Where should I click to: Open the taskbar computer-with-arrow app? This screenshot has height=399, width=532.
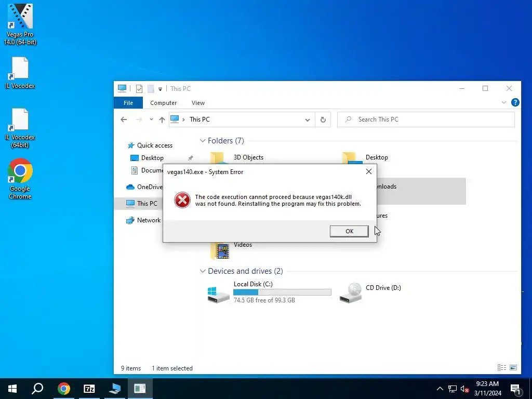115,389
